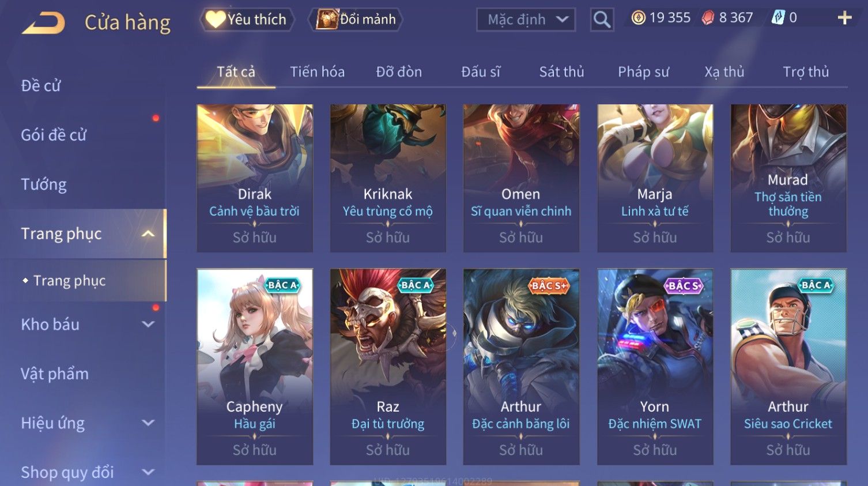Screen dimensions: 868x486
Task: Select the Capheny Hầu gái skin card
Action: pos(255,367)
